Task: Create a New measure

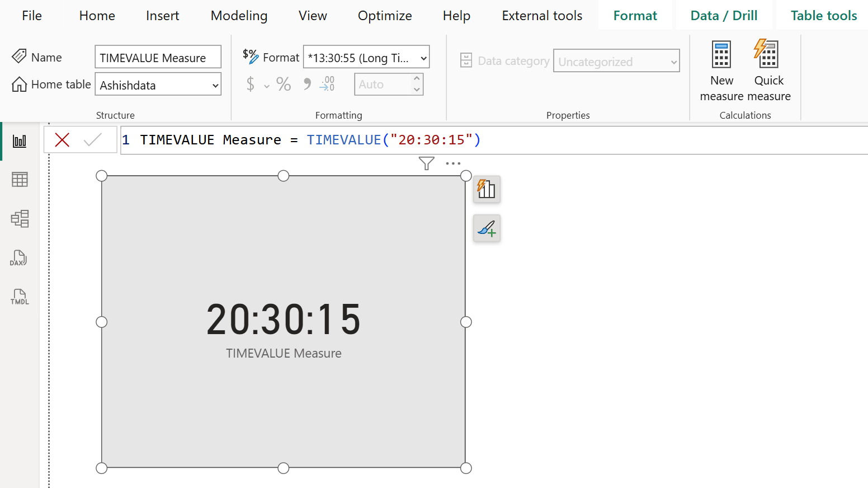Action: 721,70
